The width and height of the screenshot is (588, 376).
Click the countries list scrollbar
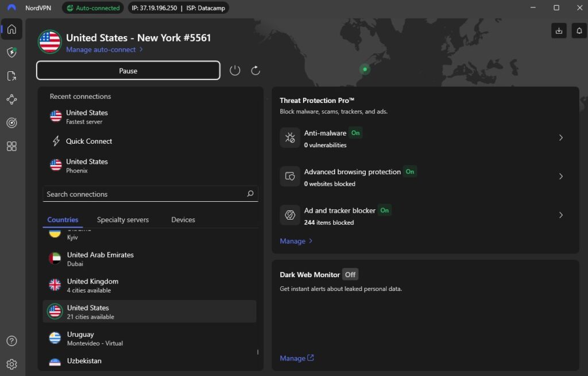click(258, 352)
